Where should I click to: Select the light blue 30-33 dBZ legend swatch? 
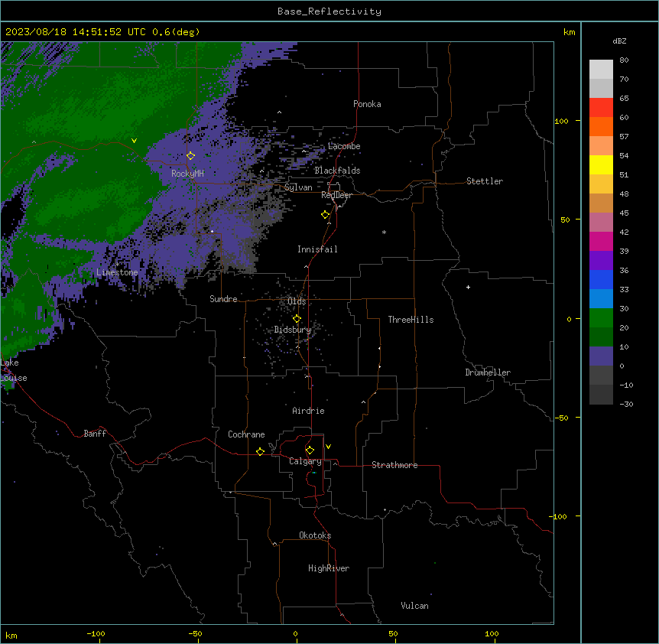tap(601, 298)
